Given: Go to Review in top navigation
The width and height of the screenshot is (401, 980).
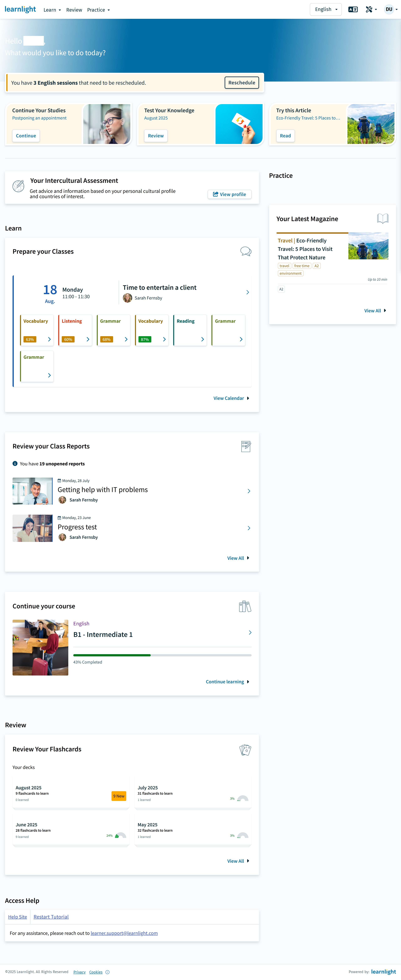Looking at the screenshot, I should (x=74, y=10).
